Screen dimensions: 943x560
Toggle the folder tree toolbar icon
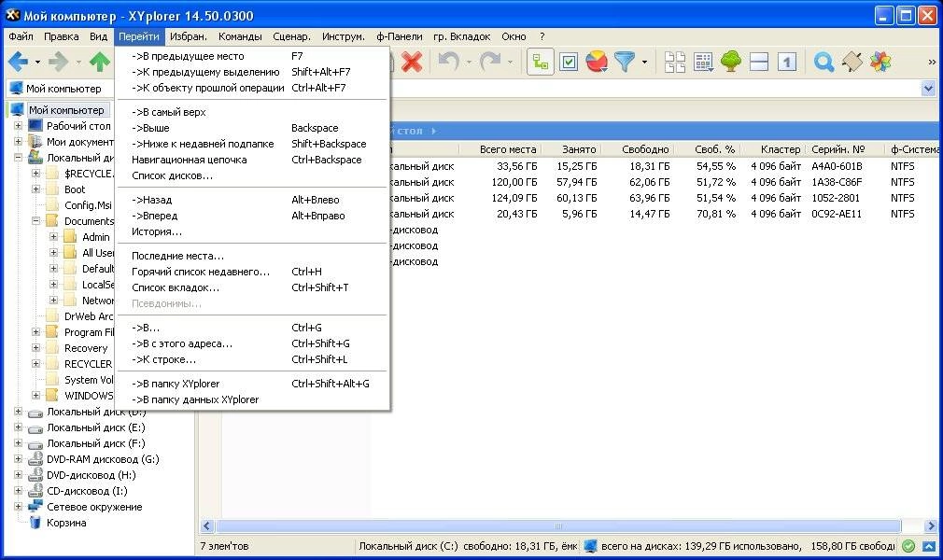click(540, 62)
